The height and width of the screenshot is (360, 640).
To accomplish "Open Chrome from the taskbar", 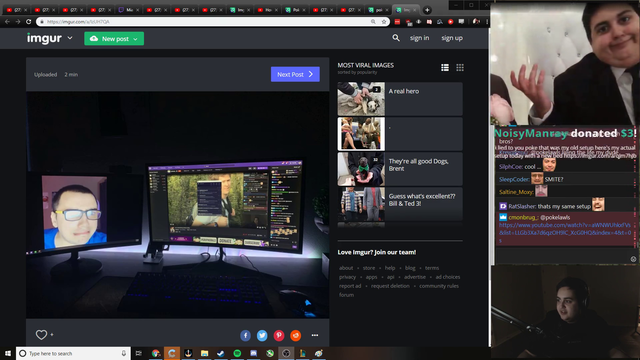I will (x=156, y=353).
